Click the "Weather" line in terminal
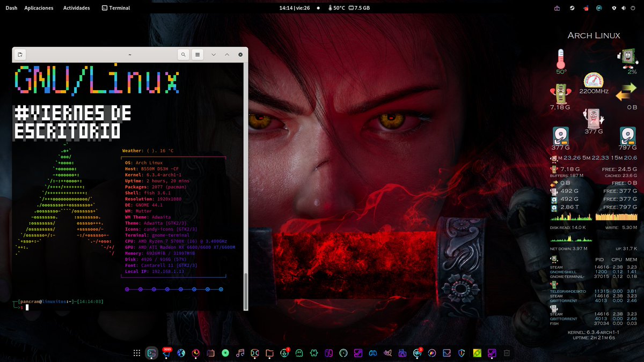Viewport: 644px width, 362px height. [x=148, y=151]
